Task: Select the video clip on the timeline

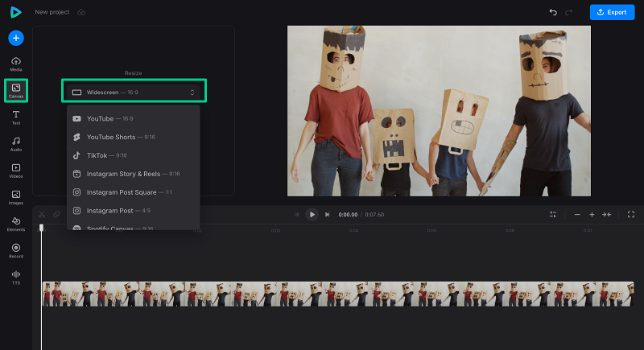Action: coord(338,294)
